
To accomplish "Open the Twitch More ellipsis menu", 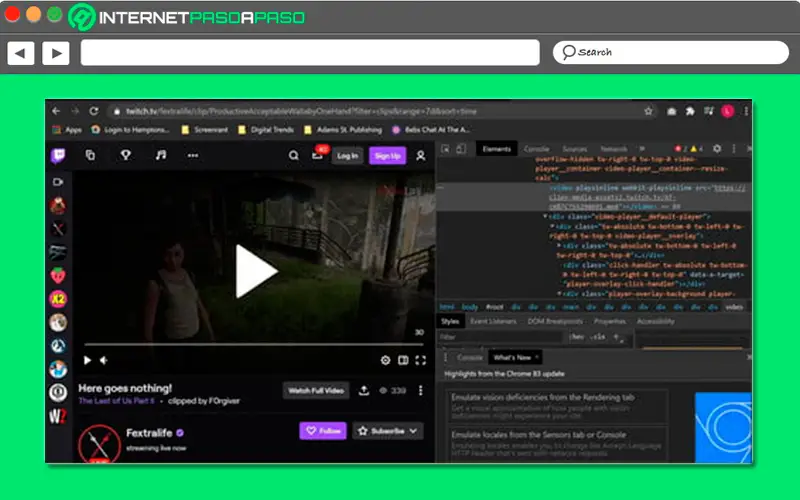I will click(x=193, y=155).
